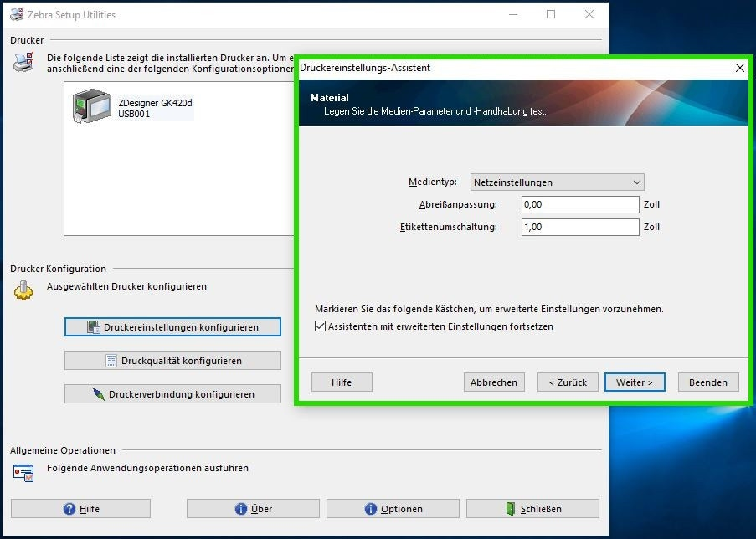The image size is (756, 539).
Task: Minimize the Zebra Setup Utilities window
Action: [513, 14]
